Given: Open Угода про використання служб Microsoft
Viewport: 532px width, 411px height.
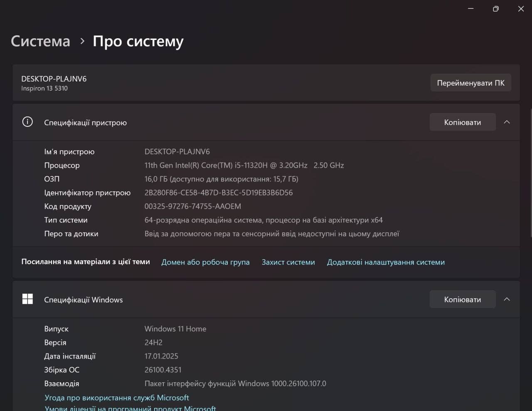Looking at the screenshot, I should pos(117,398).
